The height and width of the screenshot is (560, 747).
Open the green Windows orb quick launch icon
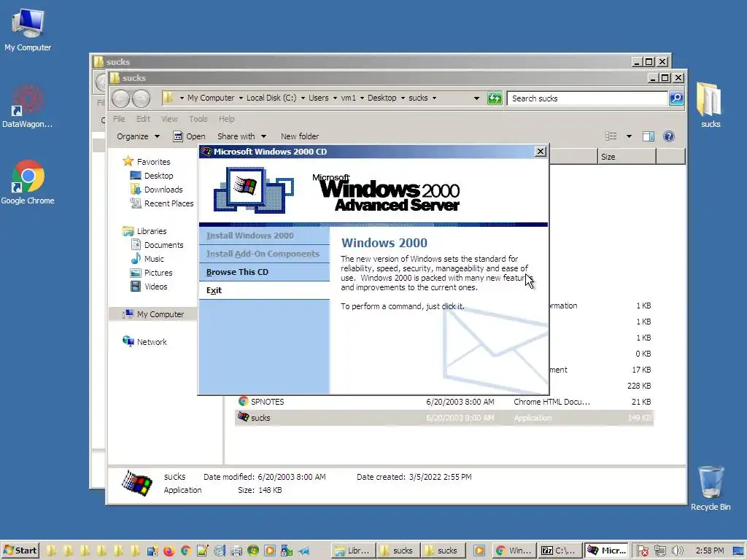pos(253,551)
